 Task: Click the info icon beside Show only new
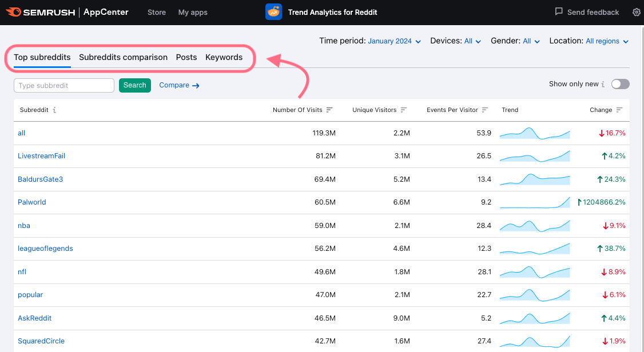603,84
